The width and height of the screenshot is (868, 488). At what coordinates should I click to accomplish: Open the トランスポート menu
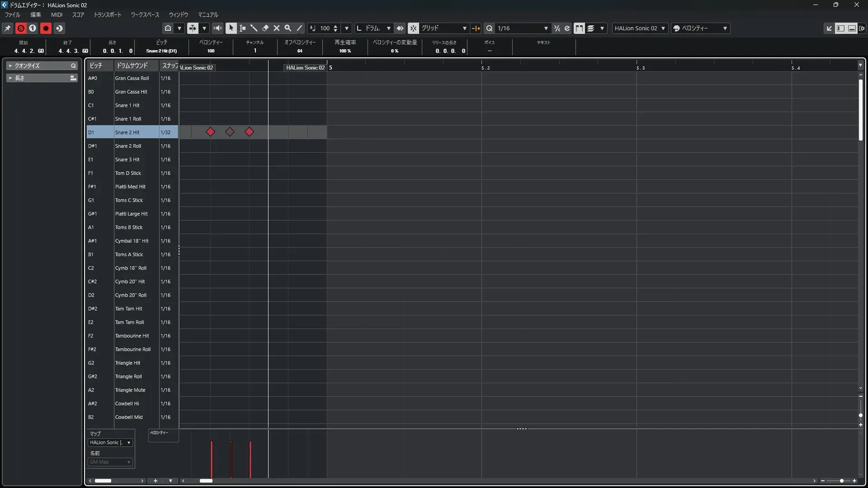[x=108, y=14]
